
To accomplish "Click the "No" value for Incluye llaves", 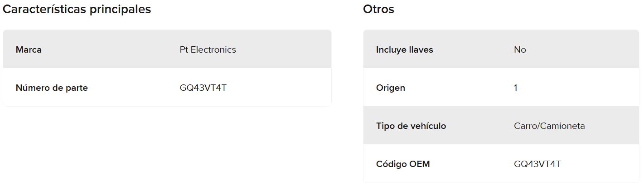I will (520, 49).
